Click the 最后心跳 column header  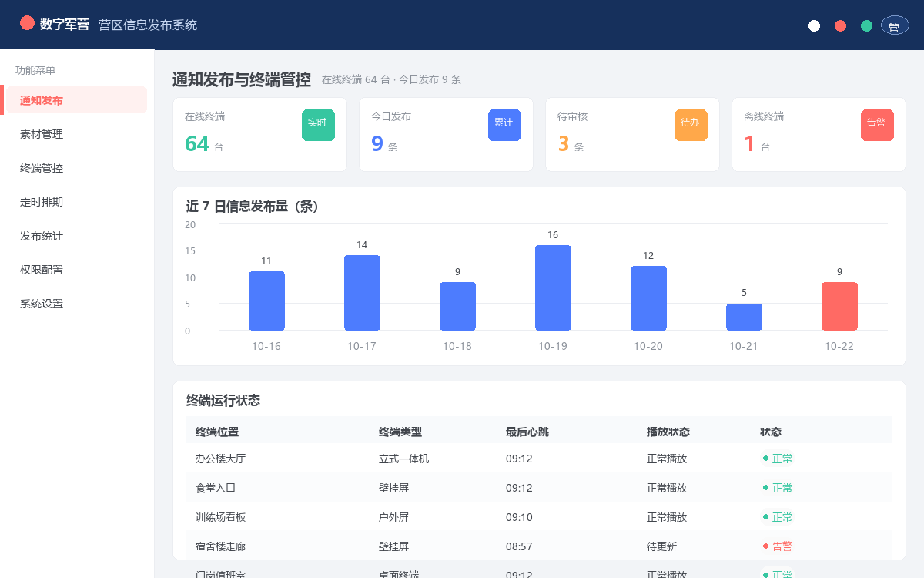(x=527, y=432)
